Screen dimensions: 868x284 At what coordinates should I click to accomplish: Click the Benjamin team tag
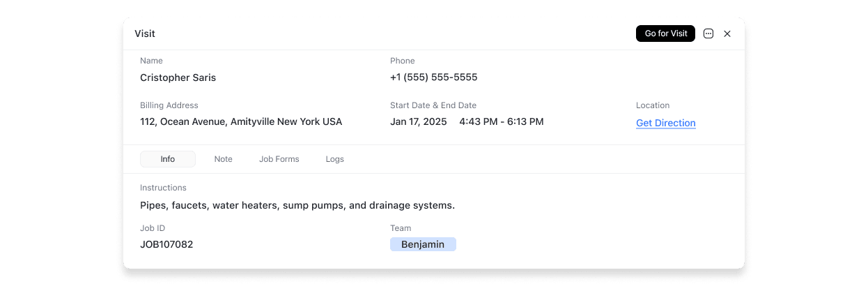[x=423, y=244]
